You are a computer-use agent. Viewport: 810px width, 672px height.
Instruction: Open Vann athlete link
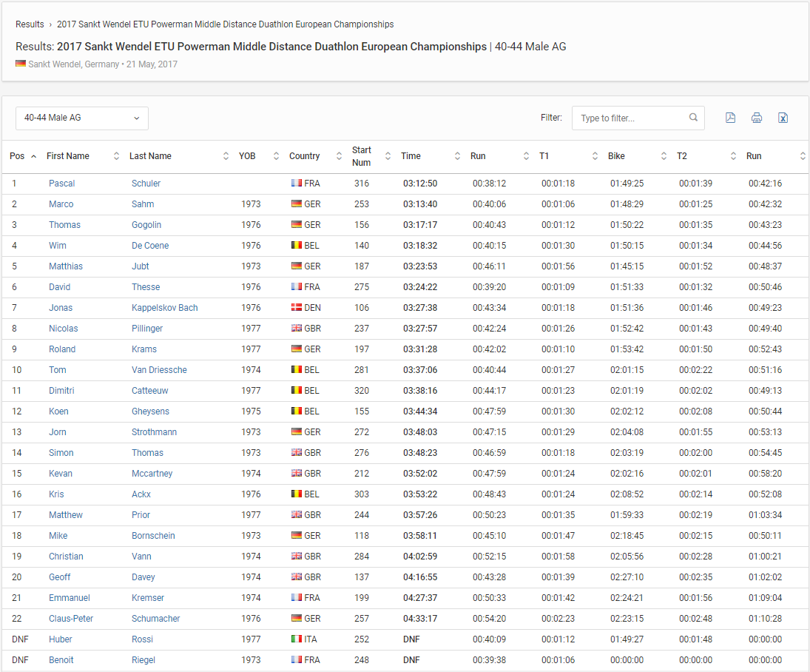point(141,557)
